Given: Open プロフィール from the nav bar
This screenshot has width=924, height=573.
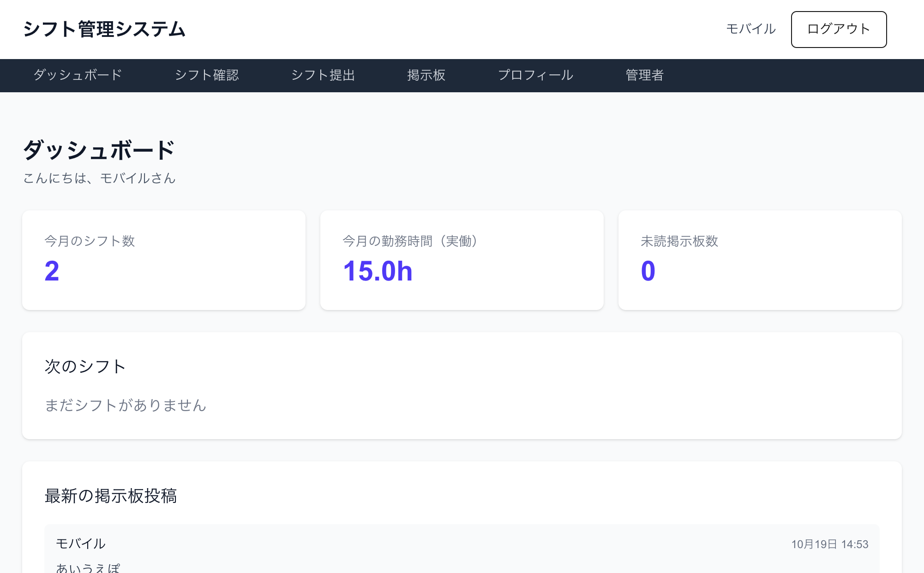Looking at the screenshot, I should [535, 75].
